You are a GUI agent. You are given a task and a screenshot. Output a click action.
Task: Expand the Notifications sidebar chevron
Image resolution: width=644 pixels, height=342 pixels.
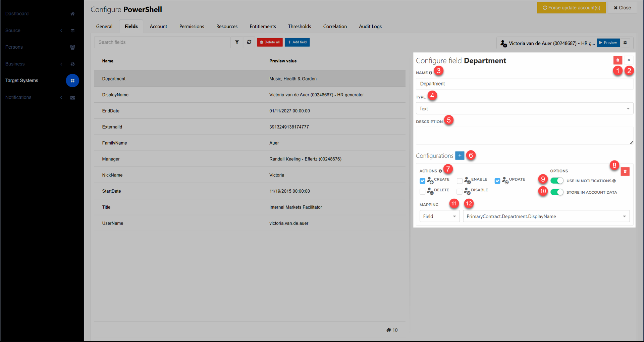click(x=61, y=98)
